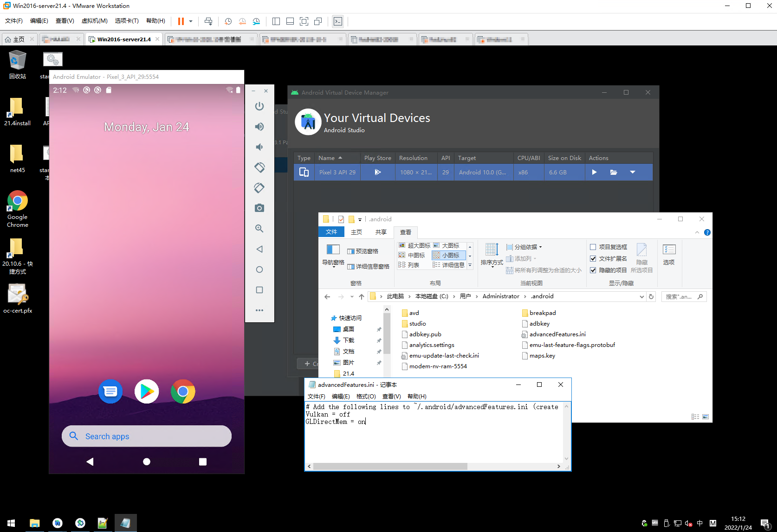Open the address bar history dropdown

tap(641, 296)
